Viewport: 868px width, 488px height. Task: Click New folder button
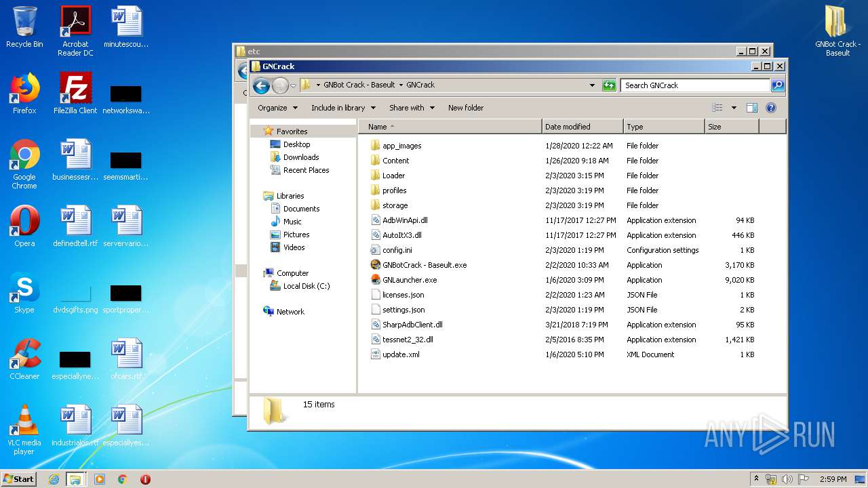pos(466,108)
